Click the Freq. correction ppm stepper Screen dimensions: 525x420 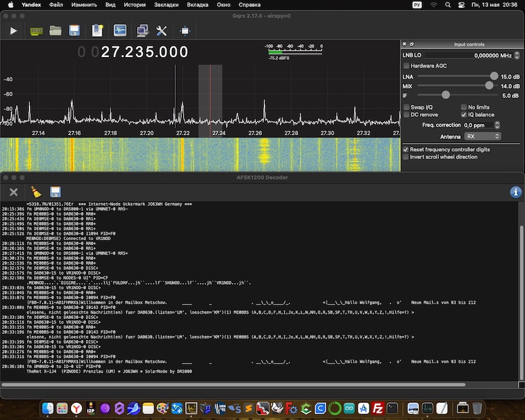point(496,125)
